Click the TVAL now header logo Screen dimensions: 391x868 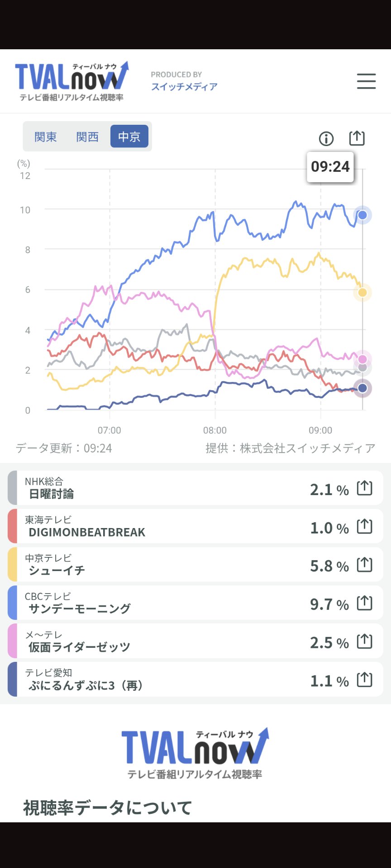click(72, 81)
